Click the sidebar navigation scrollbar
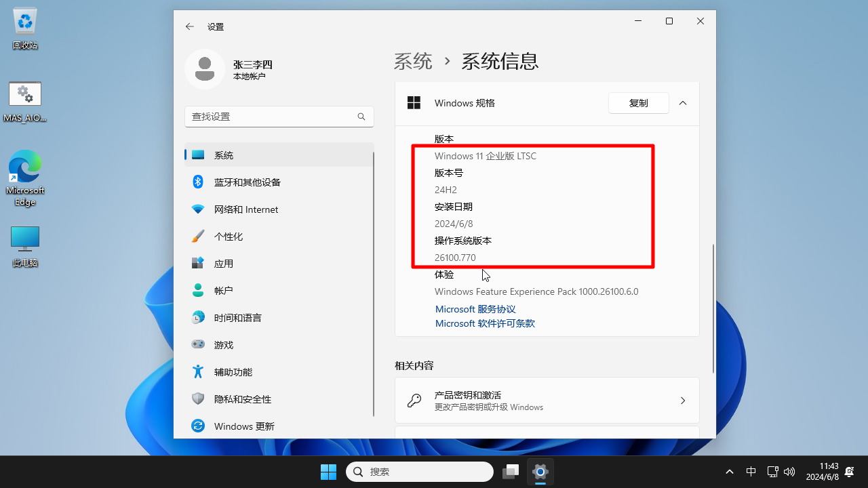The height and width of the screenshot is (488, 868). point(374,285)
